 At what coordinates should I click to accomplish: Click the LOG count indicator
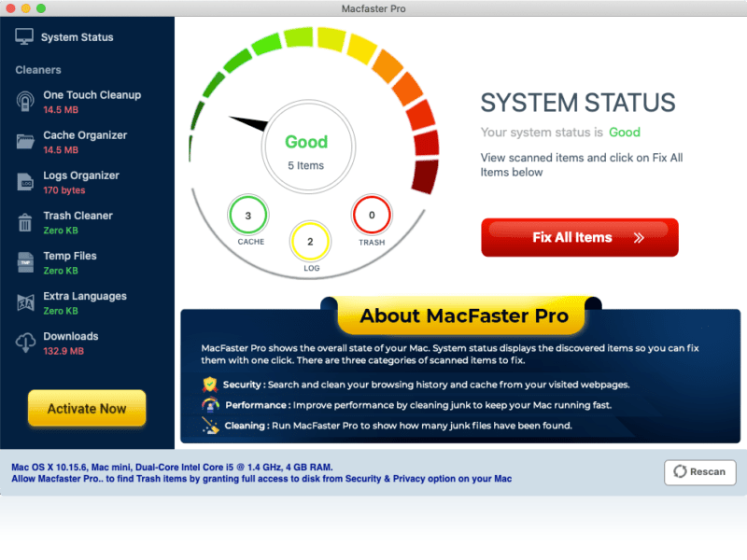click(310, 240)
